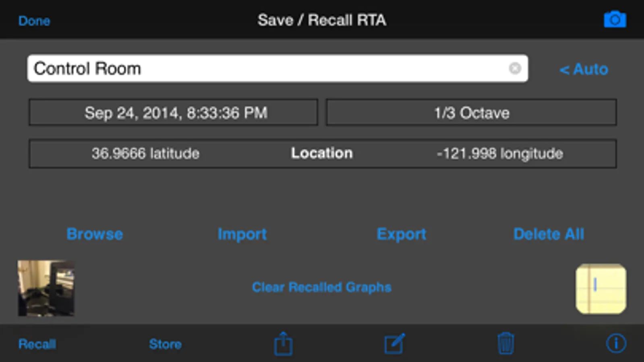Screen dimensions: 644x362
Task: Tap Import to load saved data
Action: pos(242,234)
